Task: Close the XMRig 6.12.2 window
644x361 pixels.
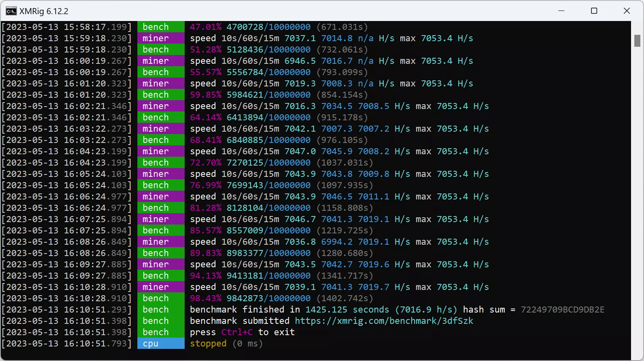Action: coord(627,11)
